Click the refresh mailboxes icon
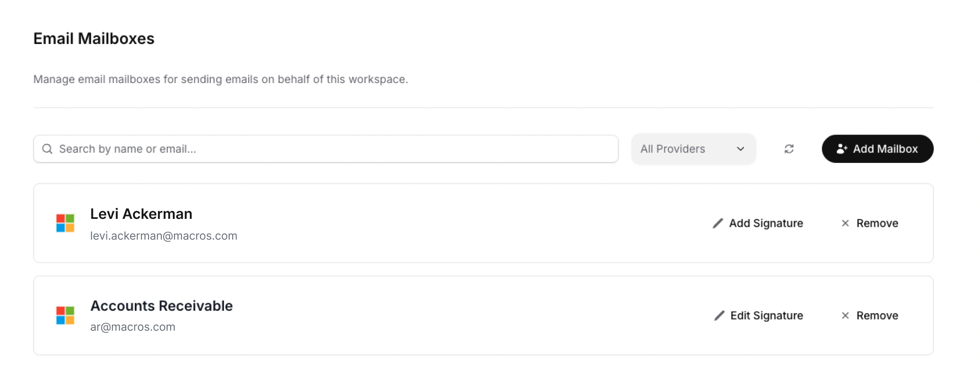Screen dimensions: 980x385 789,149
